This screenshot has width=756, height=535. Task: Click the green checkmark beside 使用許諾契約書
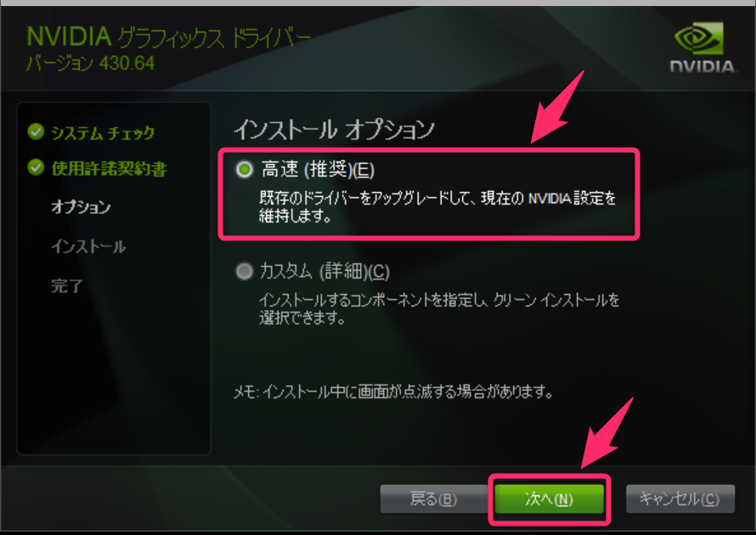click(x=37, y=167)
